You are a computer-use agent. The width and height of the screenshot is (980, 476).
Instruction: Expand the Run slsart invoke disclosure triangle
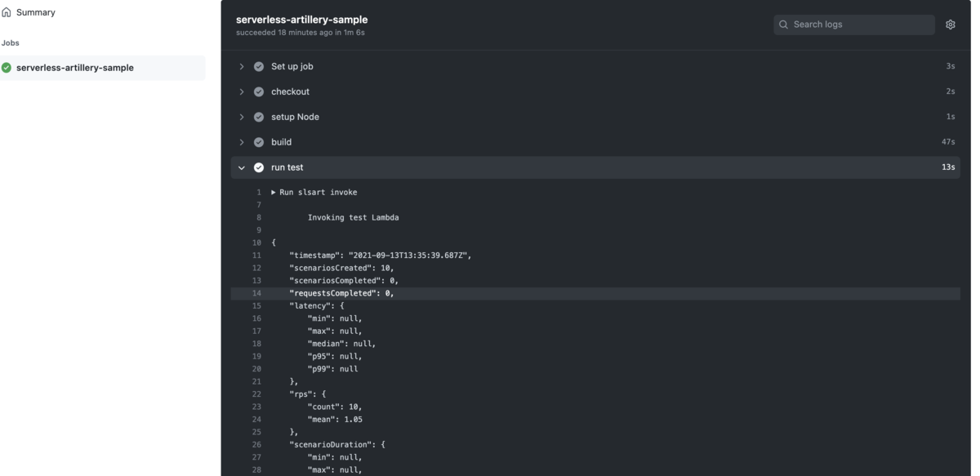pyautogui.click(x=274, y=193)
